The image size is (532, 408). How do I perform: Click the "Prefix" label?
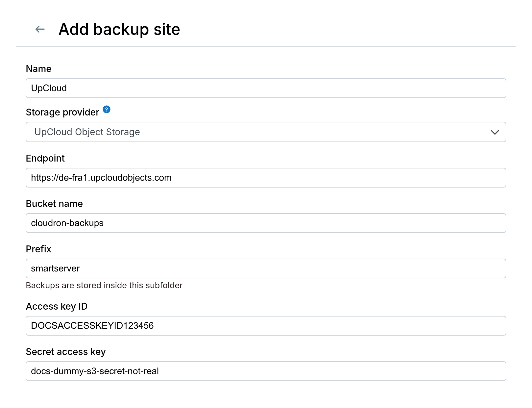(x=38, y=249)
